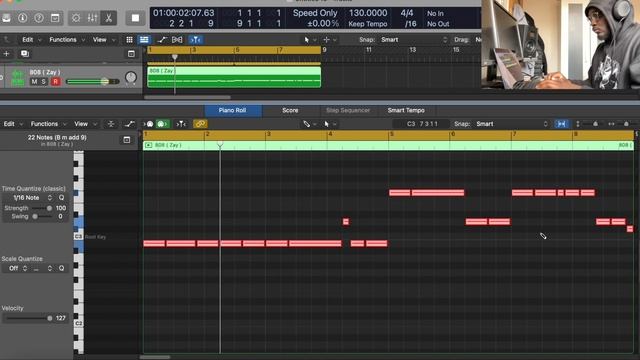Toggle Piano Roll automation curve icon
This screenshot has width=640, height=360.
click(129, 124)
